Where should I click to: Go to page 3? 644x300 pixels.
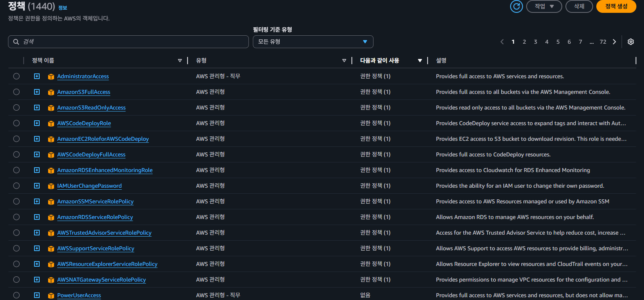coord(535,42)
